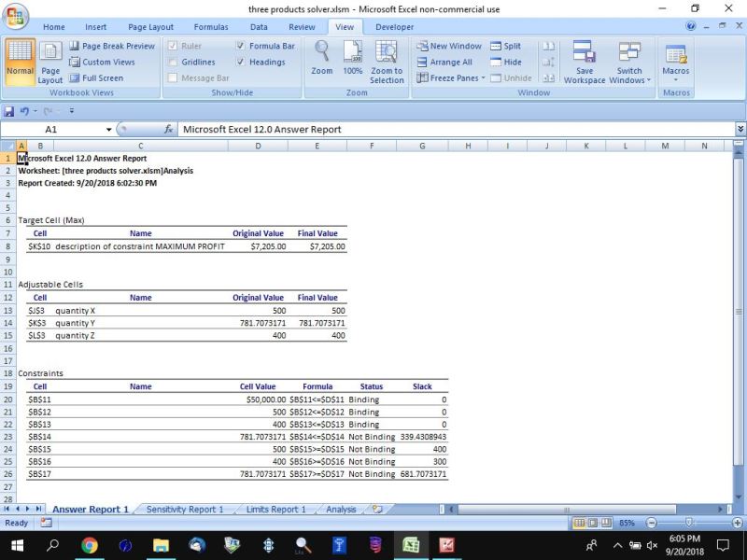Screen dimensions: 747x560
Task: Open the Zoom dialog magnifier
Action: tap(322, 58)
